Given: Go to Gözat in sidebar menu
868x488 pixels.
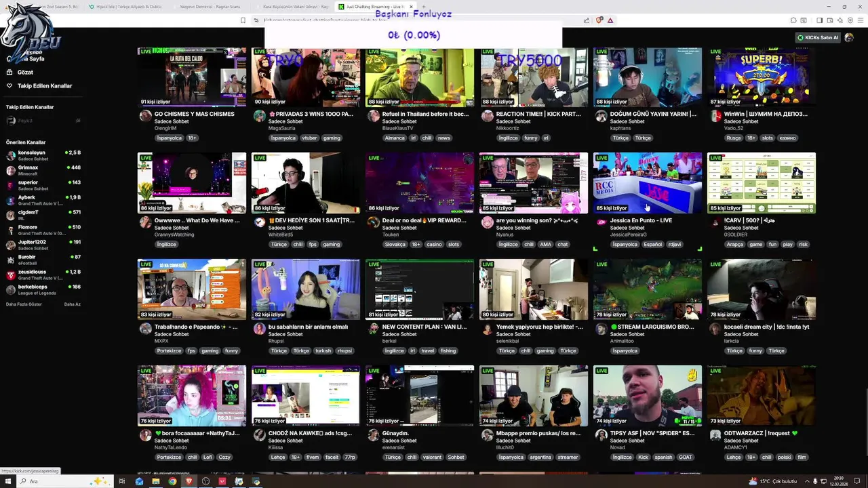Looking at the screenshot, I should pyautogui.click(x=25, y=72).
